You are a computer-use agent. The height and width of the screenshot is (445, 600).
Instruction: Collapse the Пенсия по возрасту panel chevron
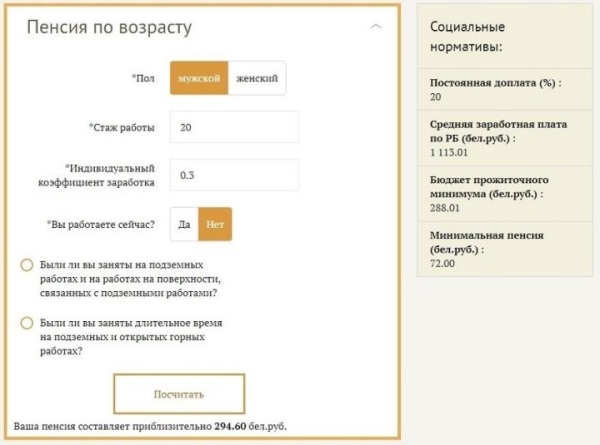(x=375, y=27)
